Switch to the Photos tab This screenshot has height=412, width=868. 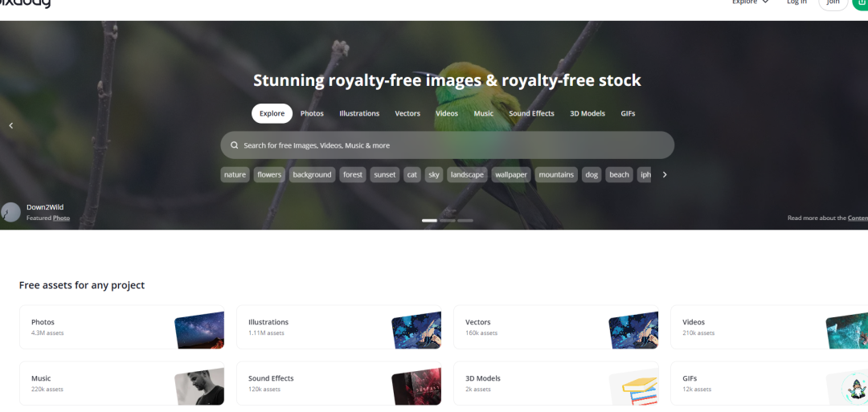point(312,113)
